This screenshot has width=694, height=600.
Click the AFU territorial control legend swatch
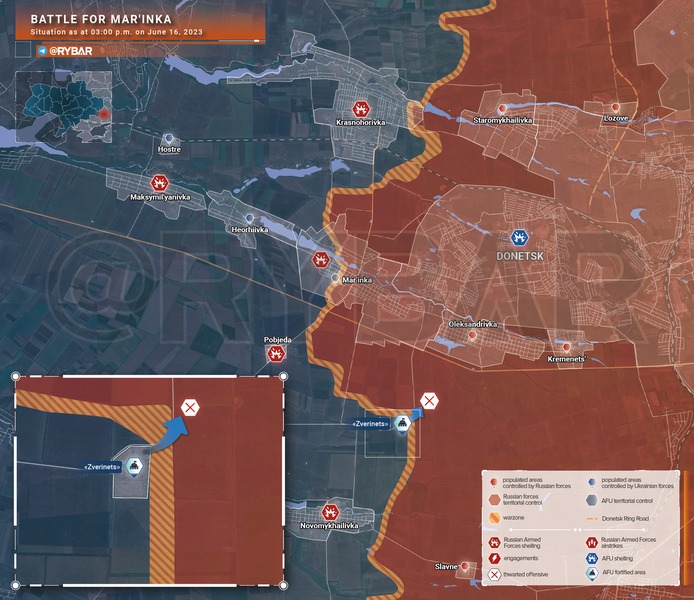(x=591, y=500)
